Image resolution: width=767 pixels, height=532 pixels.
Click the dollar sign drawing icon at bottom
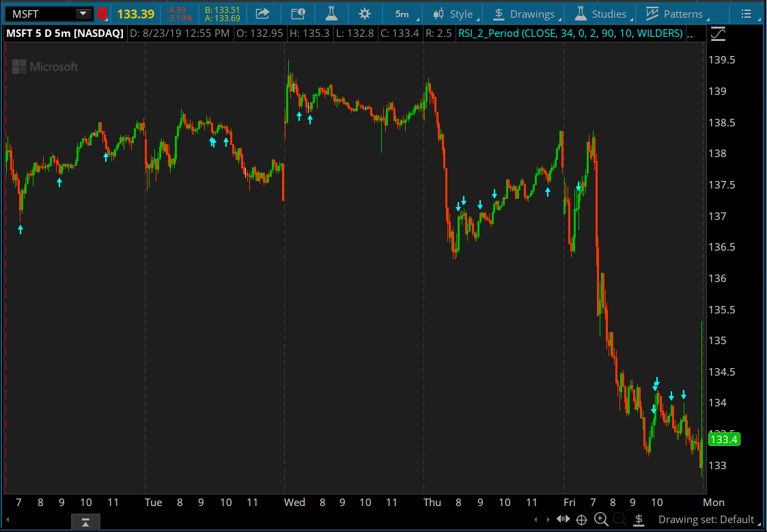pyautogui.click(x=639, y=520)
